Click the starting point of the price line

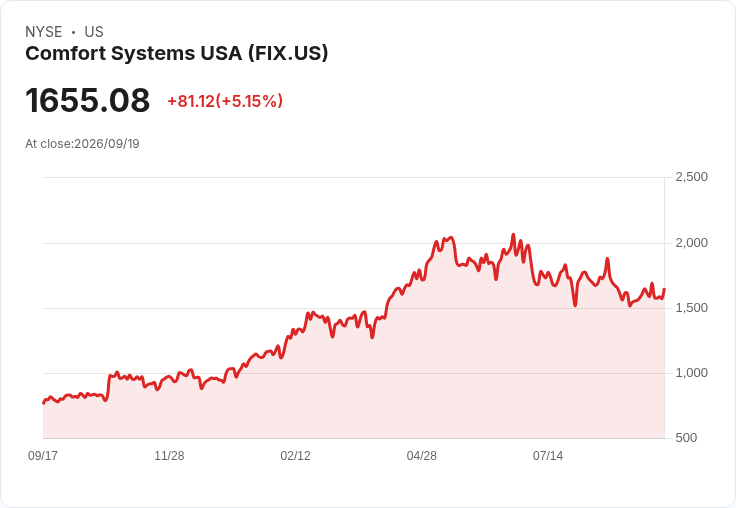(x=43, y=403)
